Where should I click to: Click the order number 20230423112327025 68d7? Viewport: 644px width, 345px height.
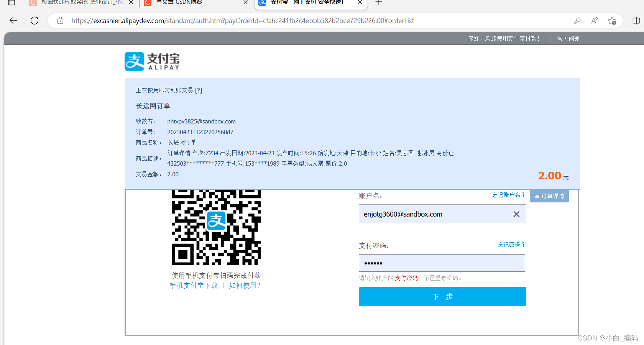point(200,132)
